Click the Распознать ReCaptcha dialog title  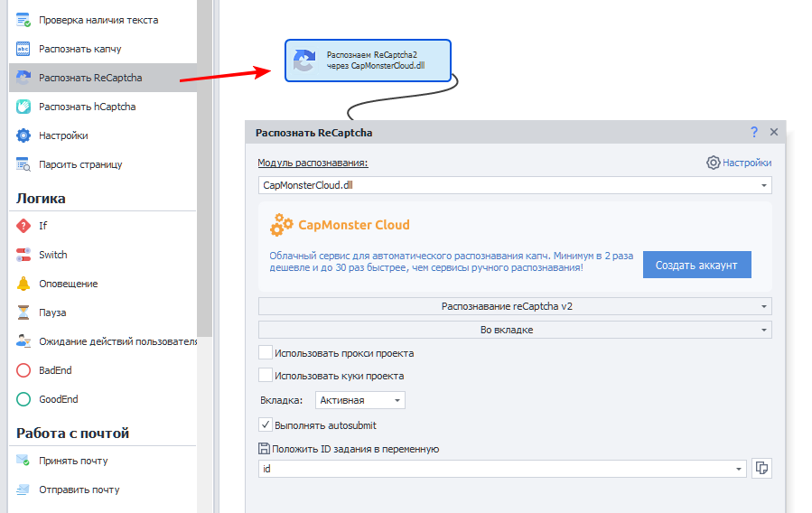pos(313,133)
